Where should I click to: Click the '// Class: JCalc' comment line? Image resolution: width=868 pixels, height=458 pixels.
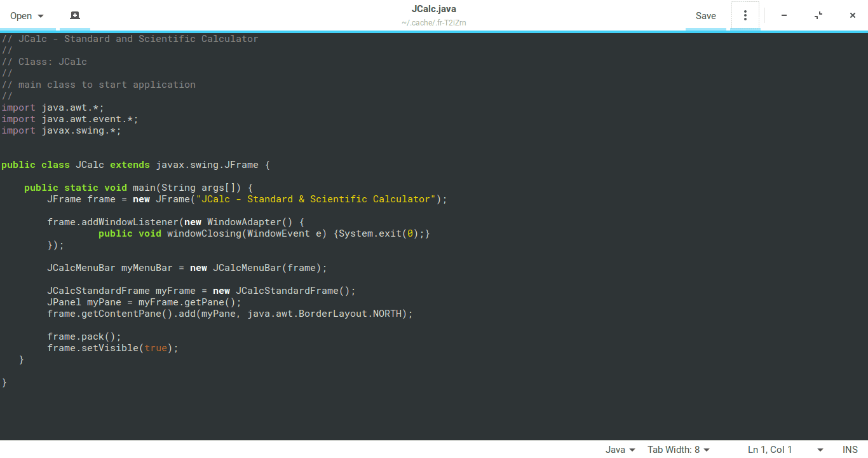click(44, 62)
